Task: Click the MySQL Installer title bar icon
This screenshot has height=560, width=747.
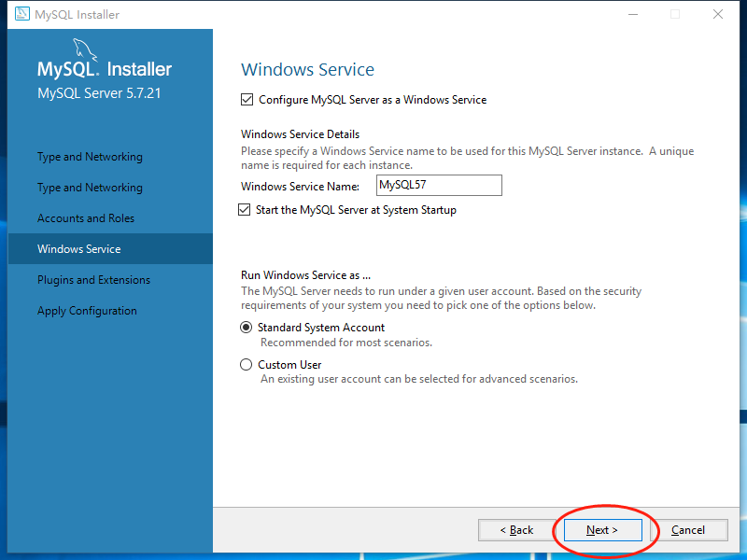Action: tap(21, 14)
